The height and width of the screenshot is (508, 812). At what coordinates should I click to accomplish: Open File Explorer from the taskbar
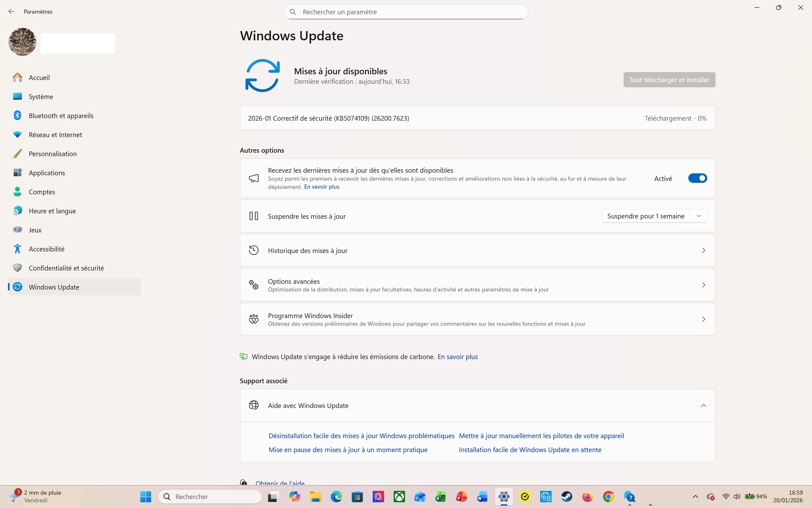click(315, 497)
